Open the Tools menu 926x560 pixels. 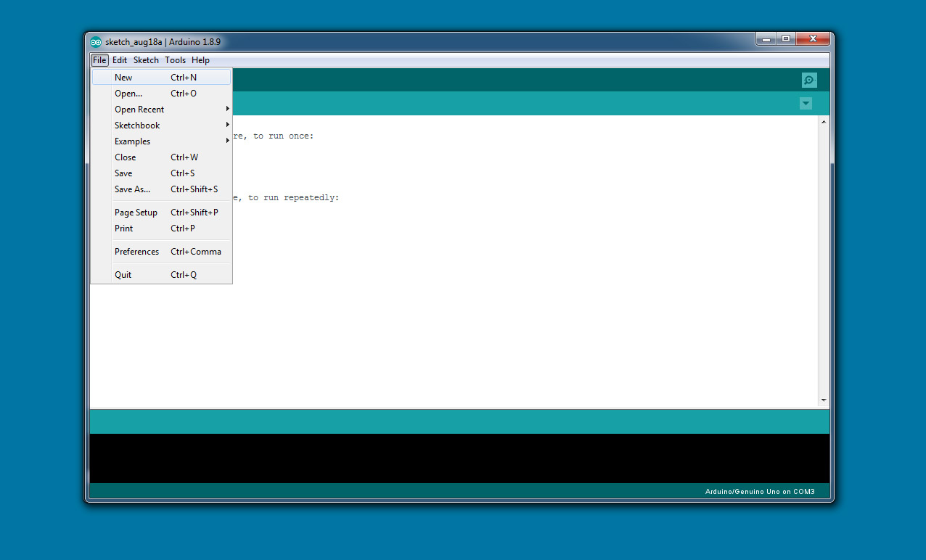click(175, 60)
